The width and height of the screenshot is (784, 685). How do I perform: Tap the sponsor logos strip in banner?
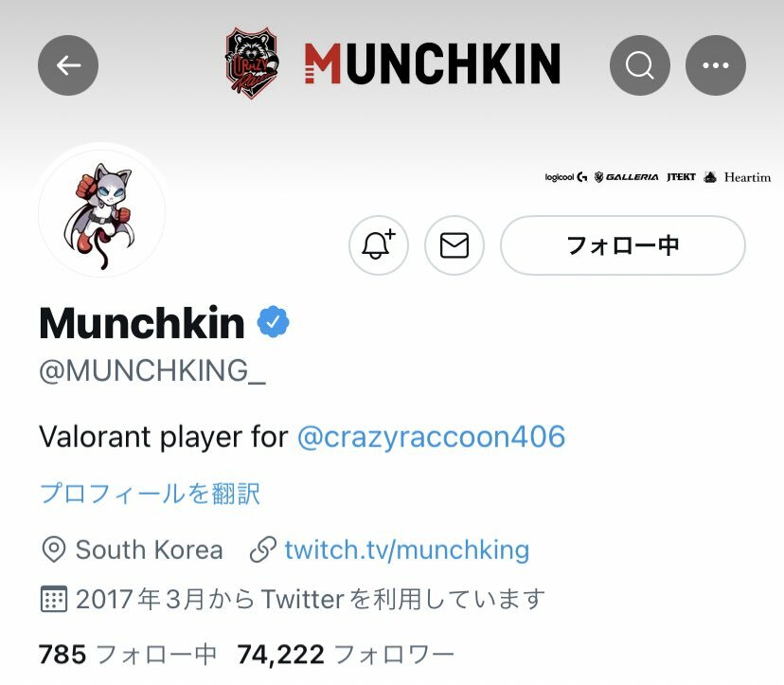point(657,177)
